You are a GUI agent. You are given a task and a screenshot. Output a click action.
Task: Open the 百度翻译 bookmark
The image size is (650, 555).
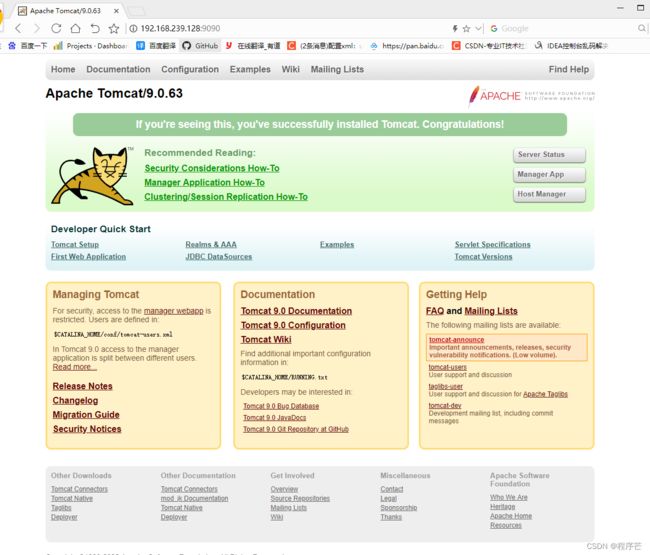[156, 46]
